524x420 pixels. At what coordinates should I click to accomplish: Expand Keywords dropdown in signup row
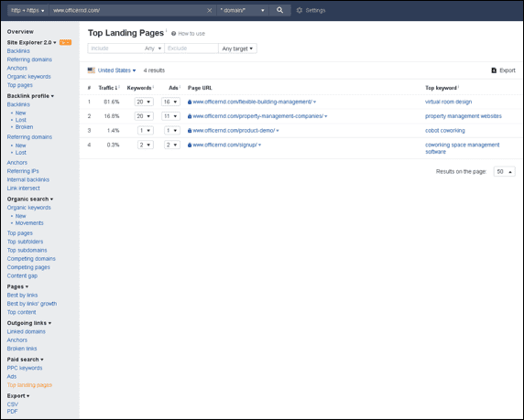[x=146, y=145]
